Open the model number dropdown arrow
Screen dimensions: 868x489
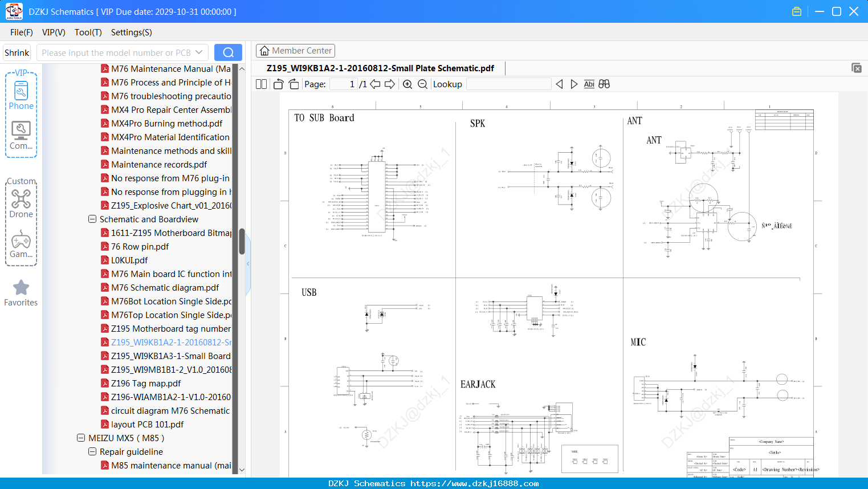click(x=199, y=52)
